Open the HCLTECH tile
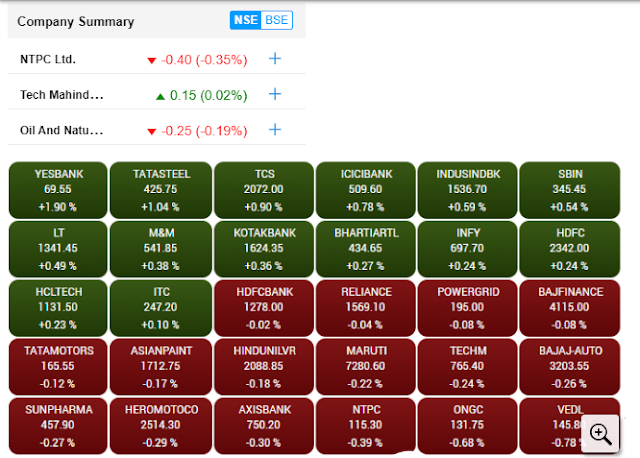640x458 pixels. pos(58,308)
